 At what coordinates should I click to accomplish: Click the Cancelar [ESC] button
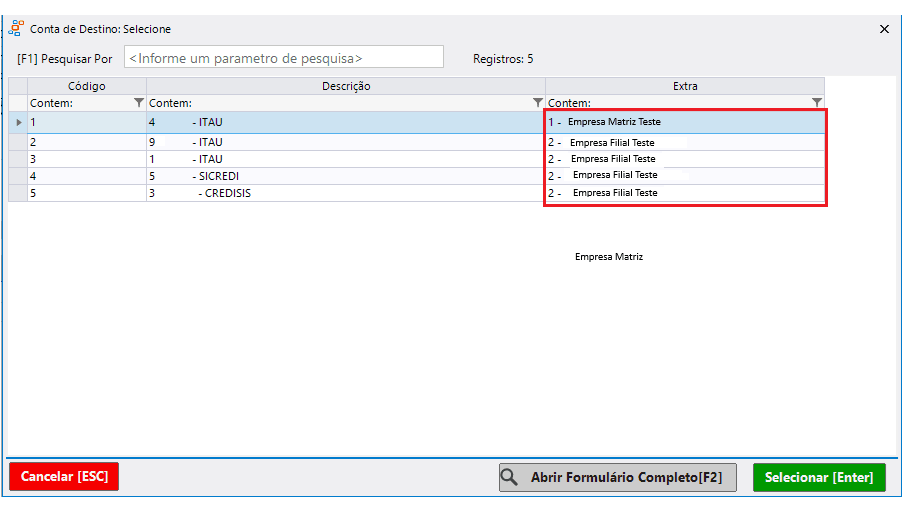click(x=64, y=476)
